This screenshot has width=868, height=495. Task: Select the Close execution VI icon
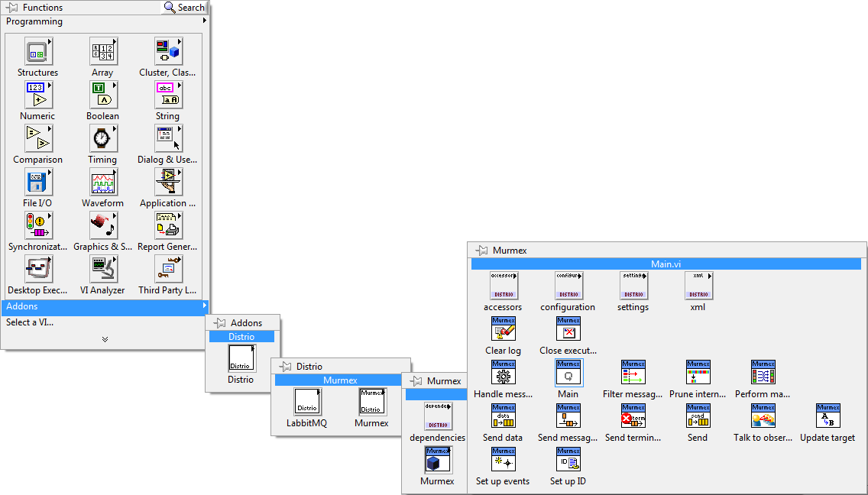(568, 329)
